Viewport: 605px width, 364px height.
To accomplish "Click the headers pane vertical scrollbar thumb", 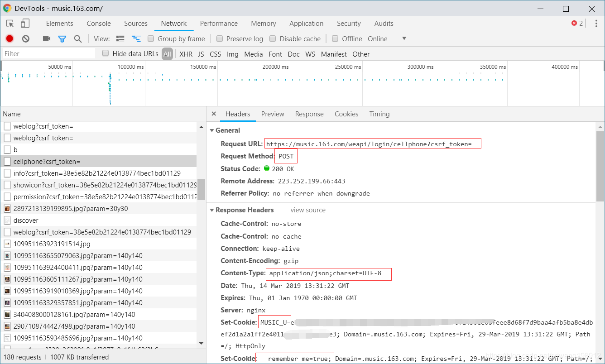I will (x=600, y=166).
